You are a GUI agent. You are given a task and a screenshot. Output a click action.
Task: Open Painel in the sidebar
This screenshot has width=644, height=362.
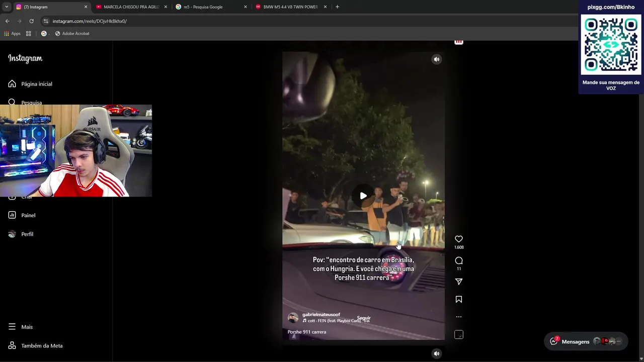(22, 215)
